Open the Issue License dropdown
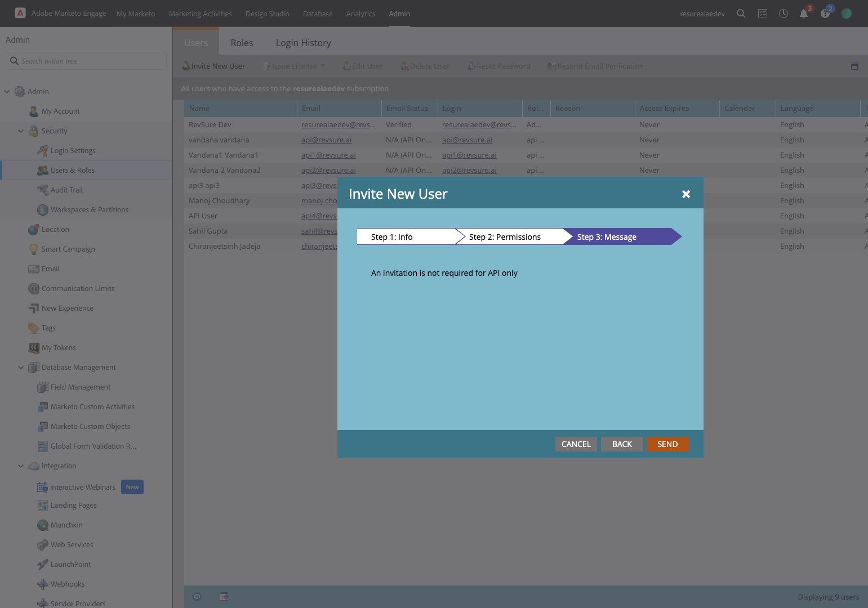Viewport: 868px width, 608px height. pos(295,66)
